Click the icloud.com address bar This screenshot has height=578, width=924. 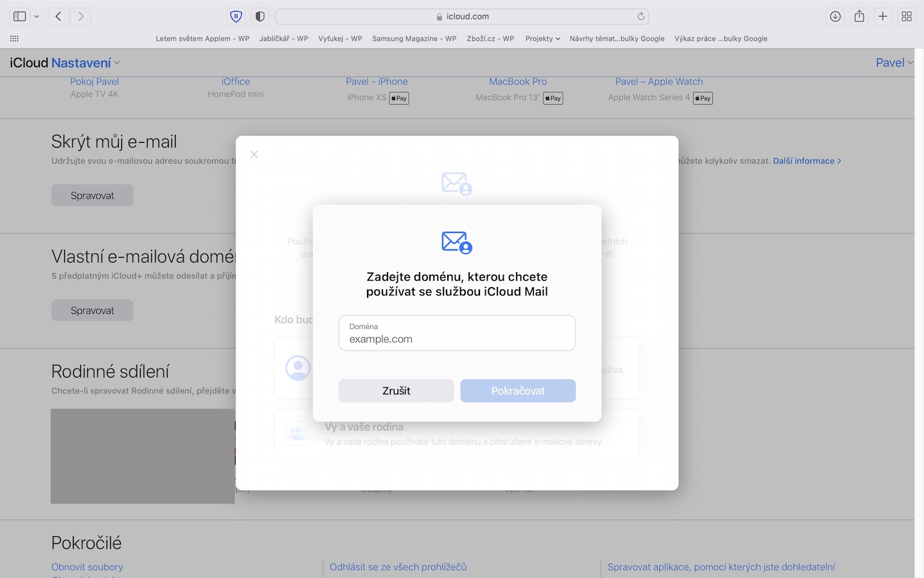coord(462,17)
